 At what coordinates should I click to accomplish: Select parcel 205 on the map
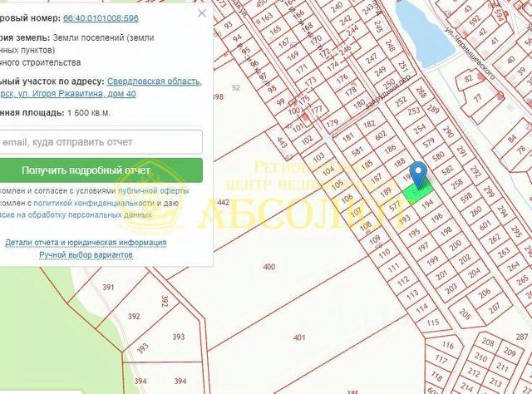[x=465, y=313]
